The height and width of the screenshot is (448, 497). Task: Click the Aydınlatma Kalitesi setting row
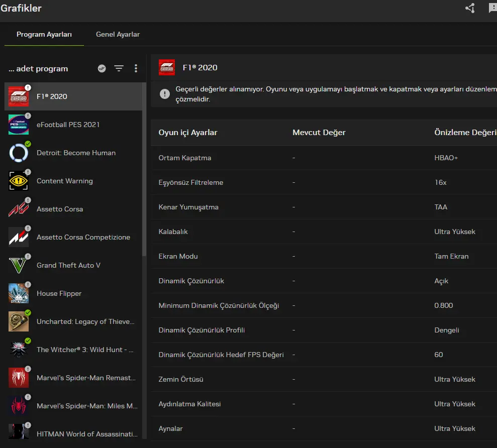pos(324,404)
